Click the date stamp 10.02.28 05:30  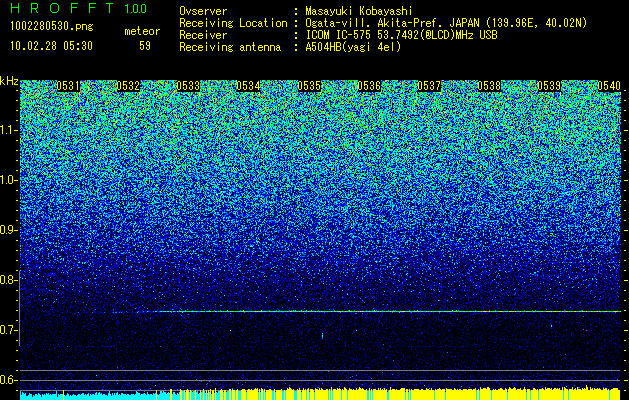coord(51,46)
